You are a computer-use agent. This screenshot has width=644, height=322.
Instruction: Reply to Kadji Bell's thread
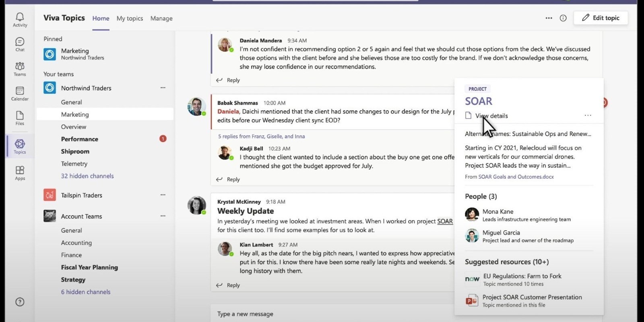[x=228, y=179]
